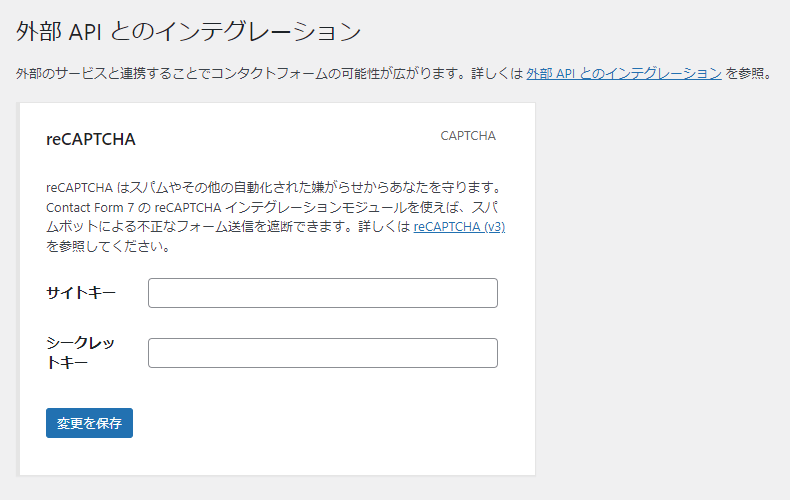This screenshot has width=790, height=500.
Task: Open the 外部 API とのインテグレーション link
Action: (624, 74)
